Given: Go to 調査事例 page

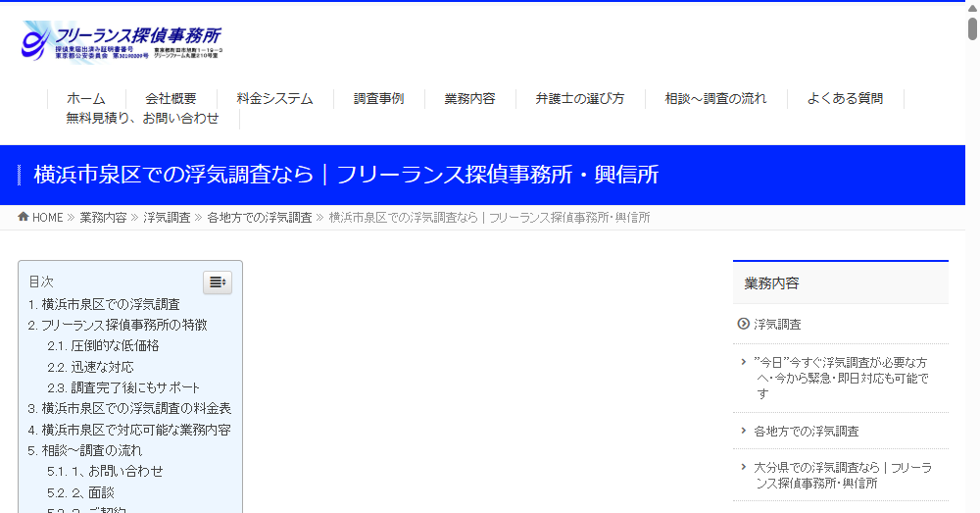Looking at the screenshot, I should click(378, 98).
